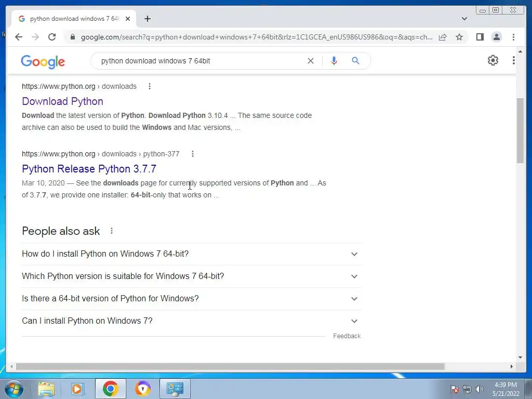Send Feedback on People also ask
This screenshot has height=399, width=532.
347,336
